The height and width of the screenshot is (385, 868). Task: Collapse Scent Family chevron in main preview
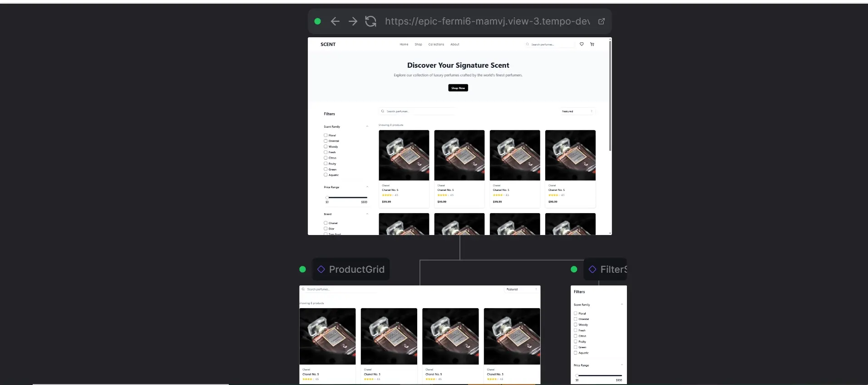[367, 126]
